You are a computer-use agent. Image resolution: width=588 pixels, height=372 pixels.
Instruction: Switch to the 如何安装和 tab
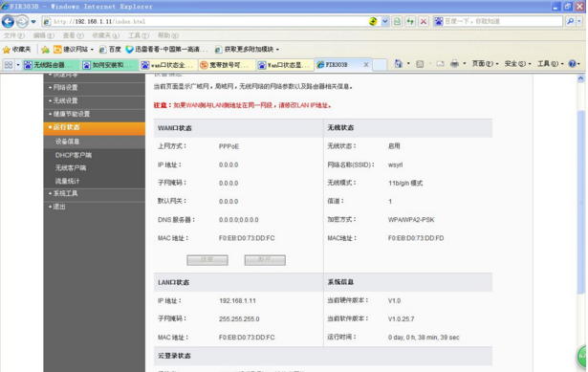110,65
